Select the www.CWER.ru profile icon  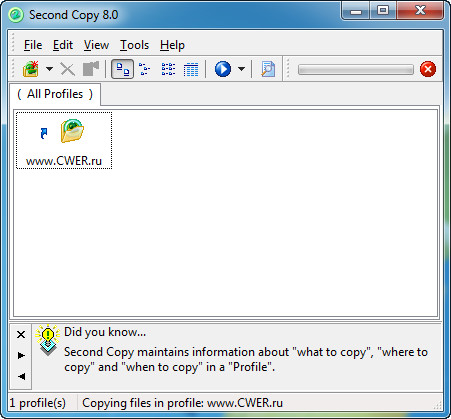point(72,131)
